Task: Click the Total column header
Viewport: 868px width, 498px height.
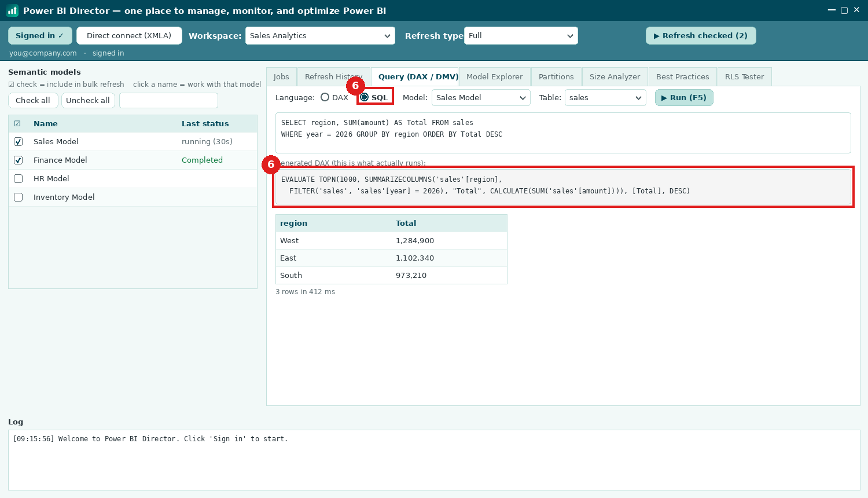Action: [x=406, y=223]
